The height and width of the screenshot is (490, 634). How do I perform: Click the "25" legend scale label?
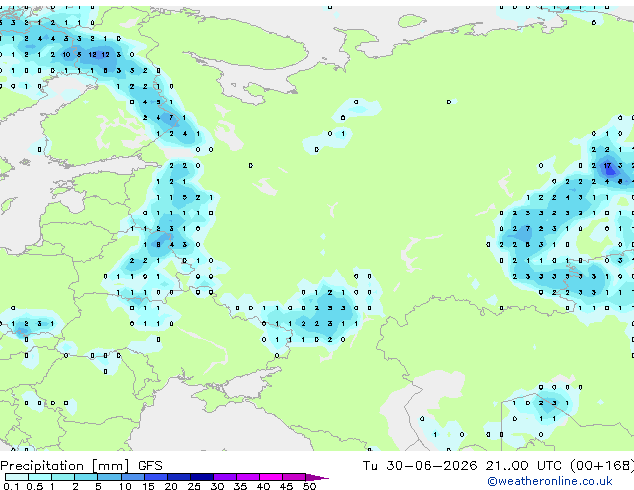[x=194, y=486]
